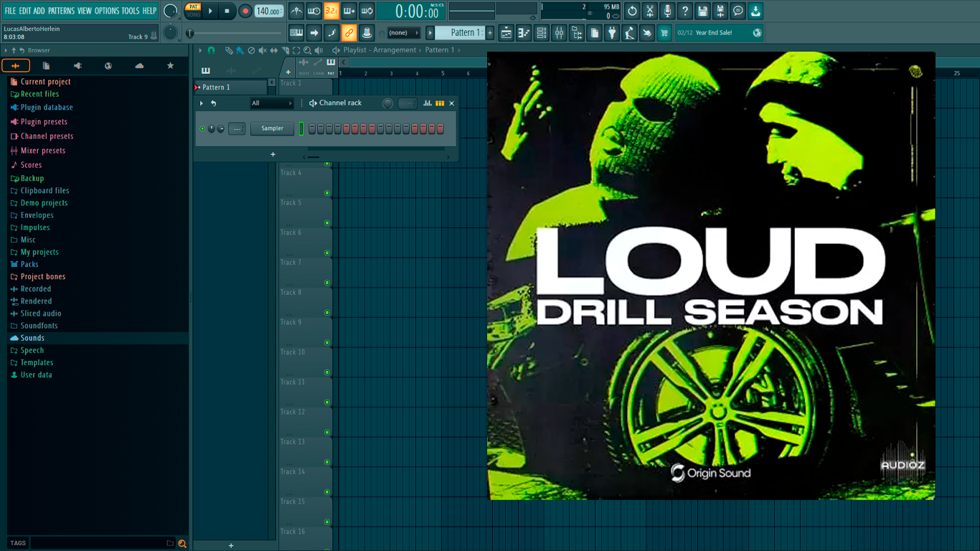
Task: Open the Playlist view icon
Action: coord(507,32)
